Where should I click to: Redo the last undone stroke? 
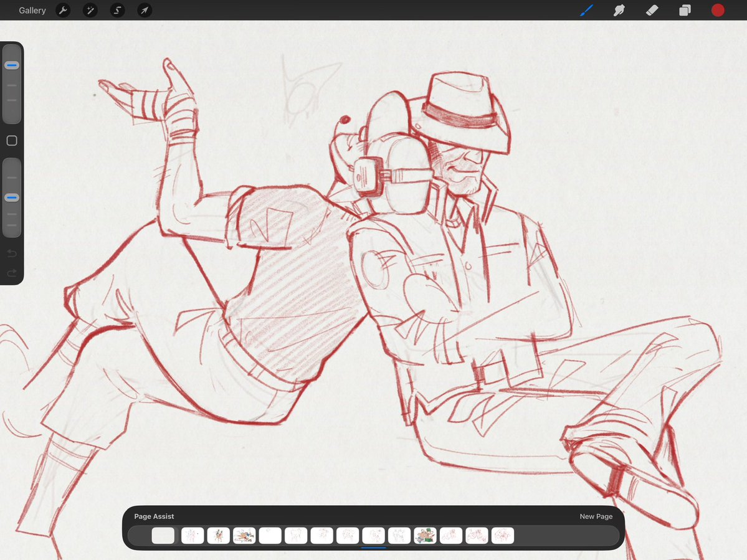[12, 273]
